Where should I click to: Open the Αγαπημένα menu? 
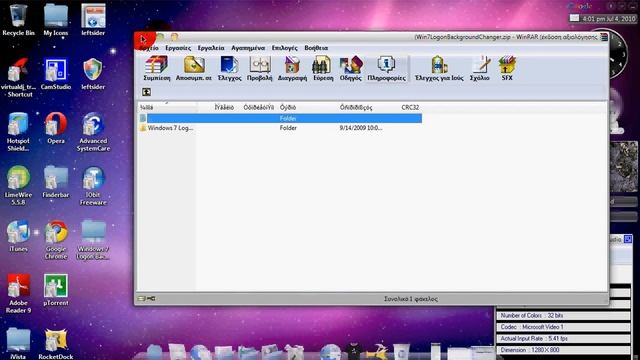pos(248,48)
